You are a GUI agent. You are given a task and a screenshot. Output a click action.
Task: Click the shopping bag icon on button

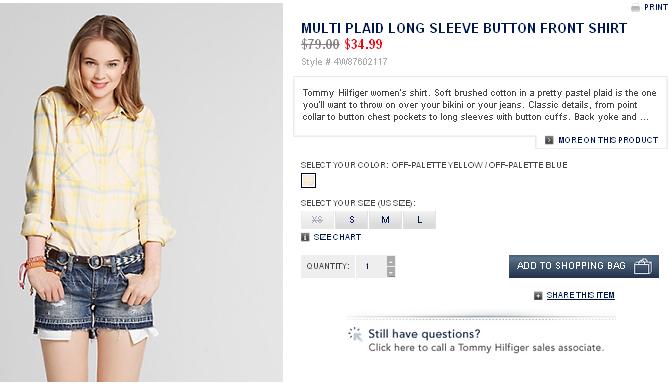tap(642, 266)
